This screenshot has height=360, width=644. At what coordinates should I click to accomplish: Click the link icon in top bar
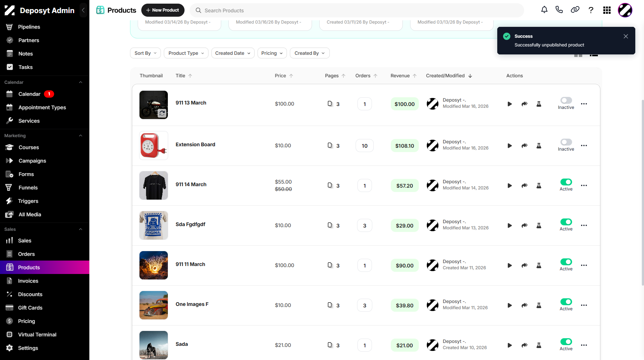click(575, 10)
